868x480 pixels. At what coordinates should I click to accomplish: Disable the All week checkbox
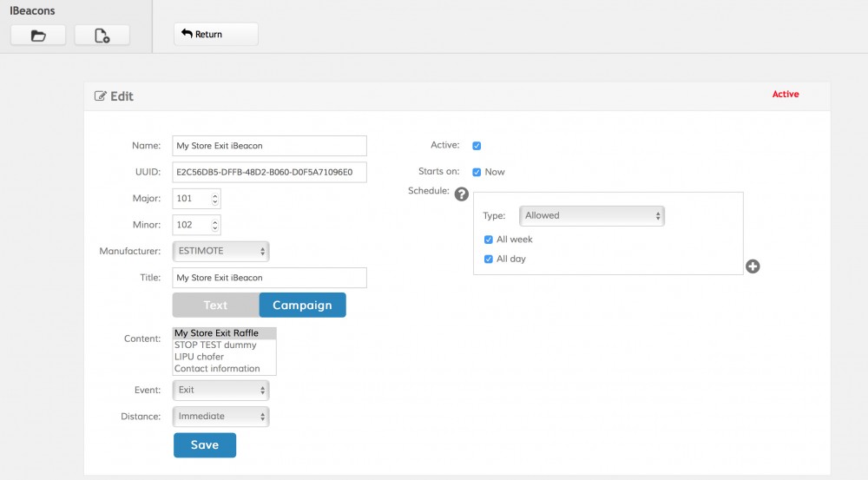489,240
